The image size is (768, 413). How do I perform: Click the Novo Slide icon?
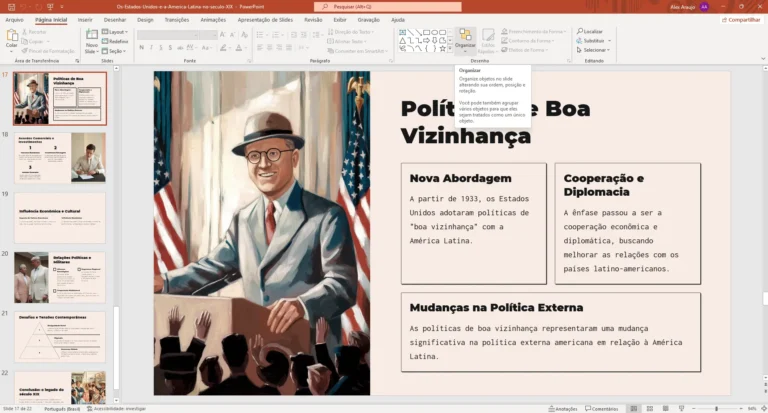(x=92, y=35)
